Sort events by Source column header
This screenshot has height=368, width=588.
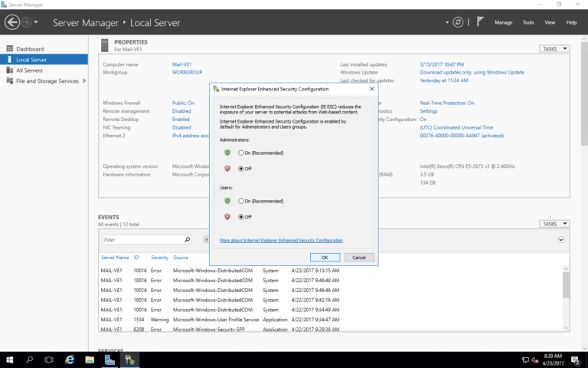click(181, 258)
